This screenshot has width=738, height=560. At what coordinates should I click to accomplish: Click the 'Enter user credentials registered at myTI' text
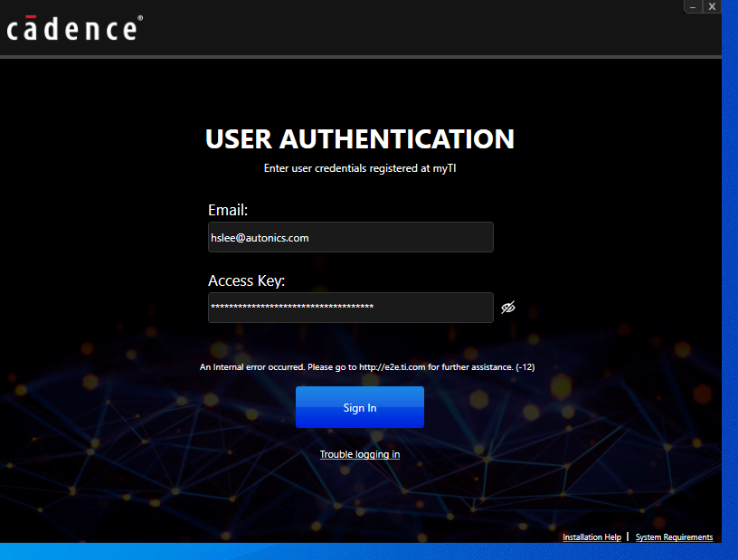coord(360,168)
